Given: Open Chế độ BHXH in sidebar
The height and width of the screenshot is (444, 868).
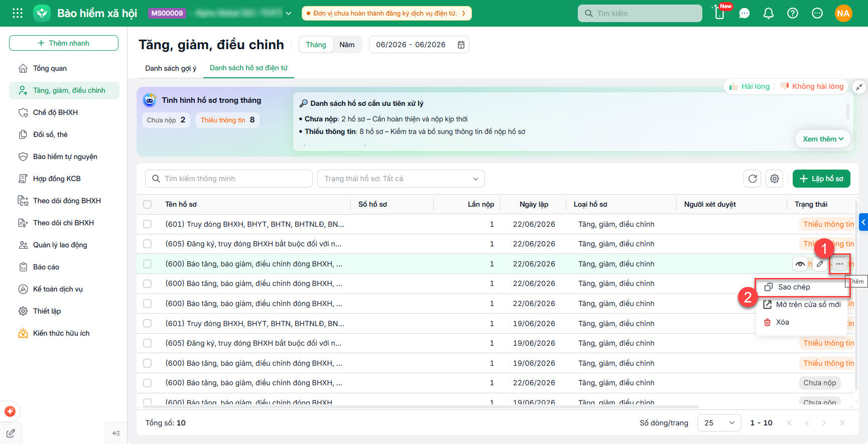Looking at the screenshot, I should [x=64, y=112].
